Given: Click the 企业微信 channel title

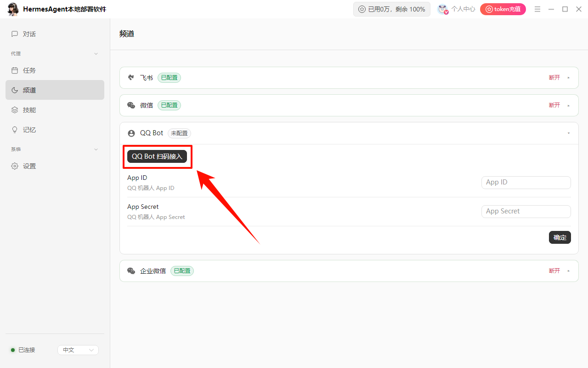Looking at the screenshot, I should [x=153, y=271].
